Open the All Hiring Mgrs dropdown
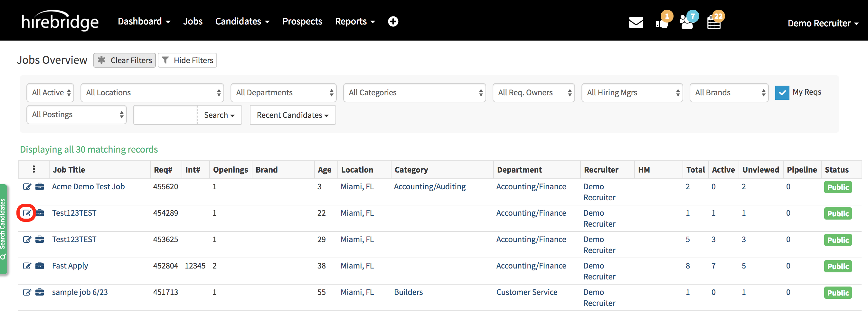 coord(632,93)
